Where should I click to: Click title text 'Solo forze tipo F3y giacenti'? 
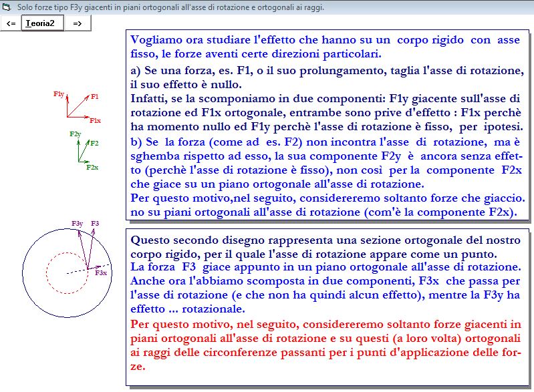[170, 7]
